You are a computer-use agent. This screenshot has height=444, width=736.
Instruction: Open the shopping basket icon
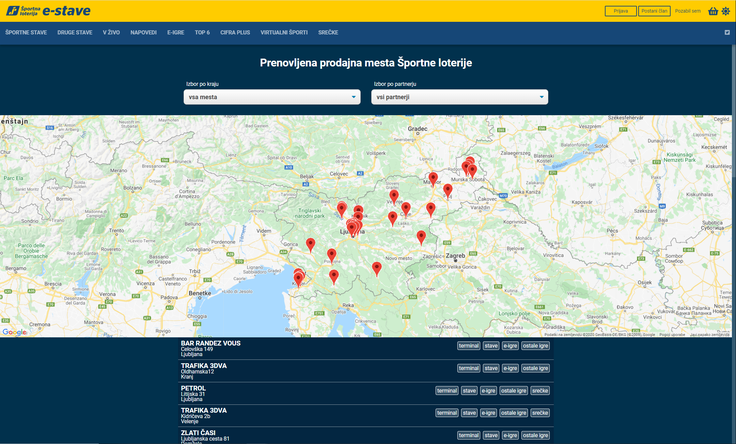click(713, 11)
